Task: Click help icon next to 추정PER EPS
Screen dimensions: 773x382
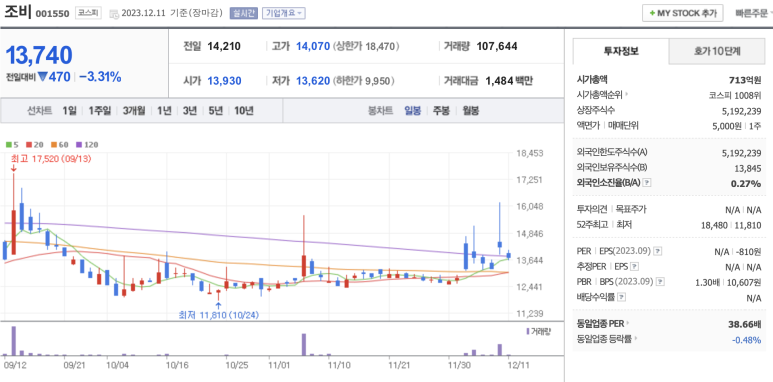Action: pyautogui.click(x=634, y=267)
